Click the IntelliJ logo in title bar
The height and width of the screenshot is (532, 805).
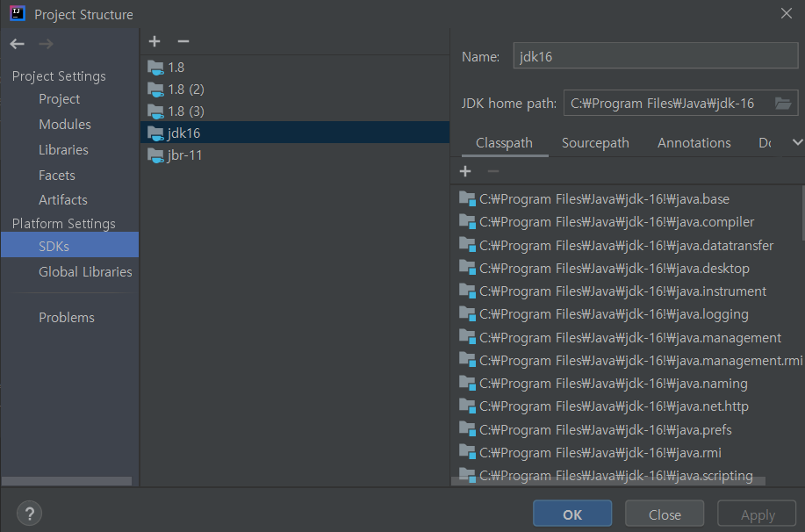17,13
